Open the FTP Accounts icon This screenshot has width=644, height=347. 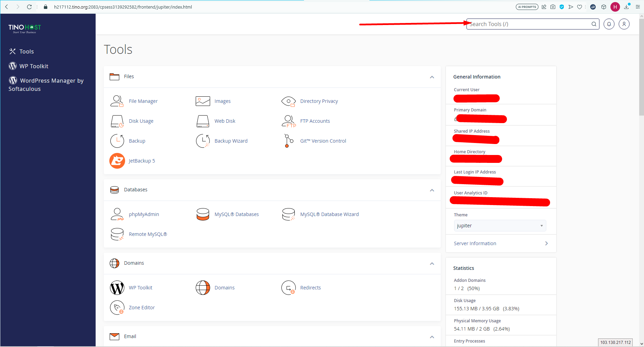point(289,121)
